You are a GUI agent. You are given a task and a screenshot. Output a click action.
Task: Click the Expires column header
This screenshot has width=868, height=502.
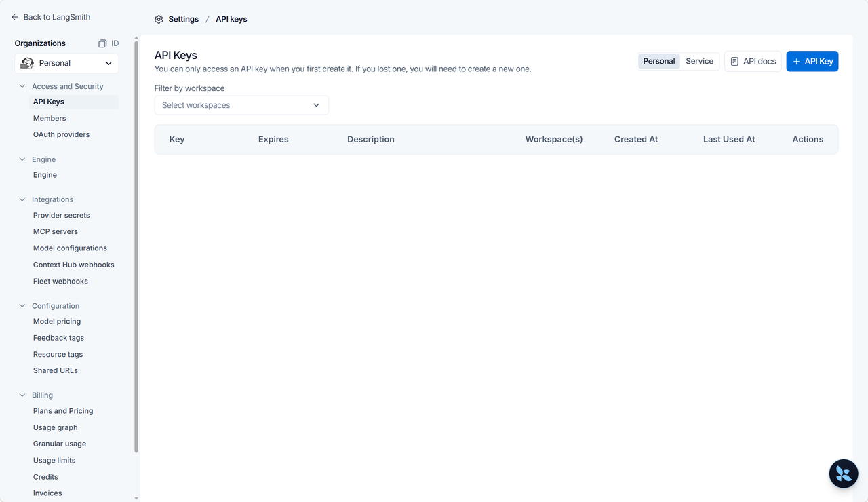coord(273,139)
